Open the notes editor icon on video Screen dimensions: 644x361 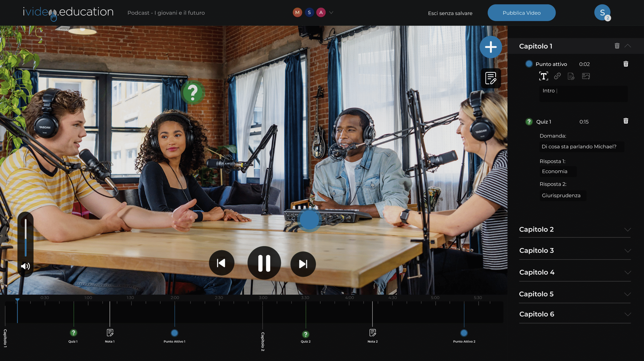[x=491, y=78]
